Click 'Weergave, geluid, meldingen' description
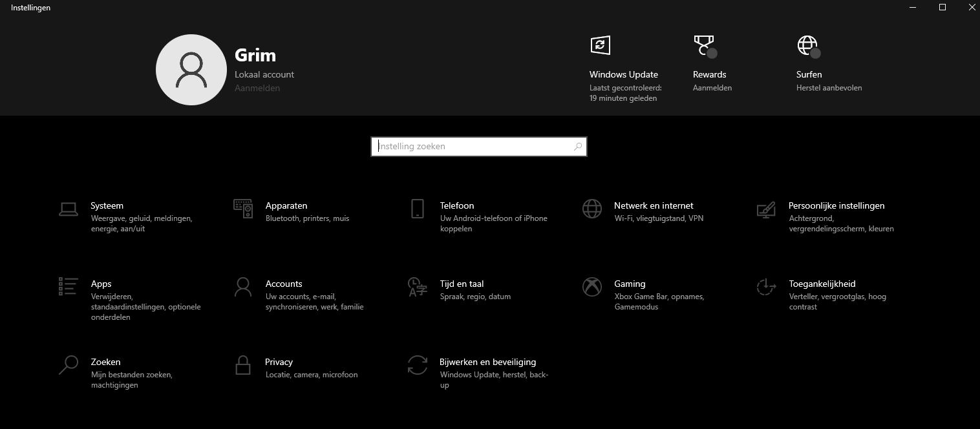The width and height of the screenshot is (980, 429). click(142, 224)
